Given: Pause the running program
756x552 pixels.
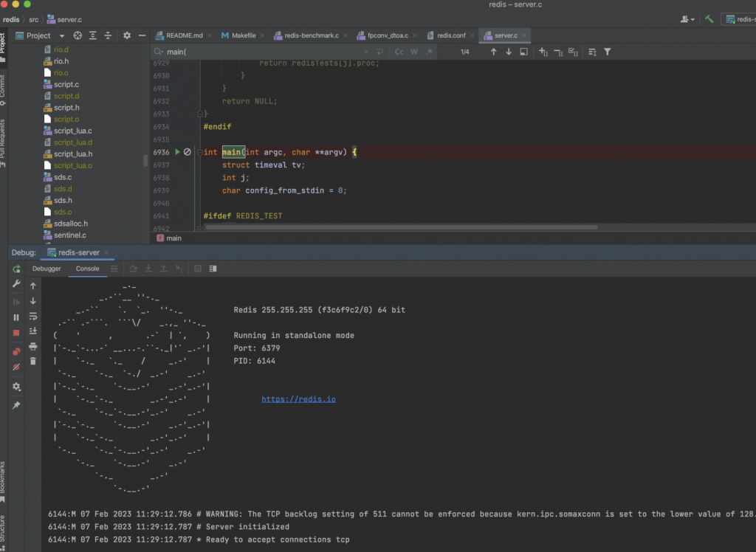Looking at the screenshot, I should [16, 317].
